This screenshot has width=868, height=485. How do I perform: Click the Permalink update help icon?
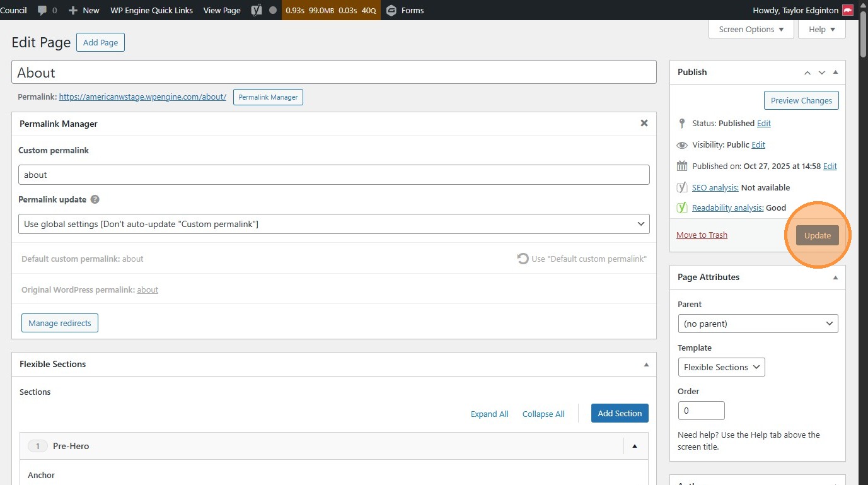coord(95,199)
